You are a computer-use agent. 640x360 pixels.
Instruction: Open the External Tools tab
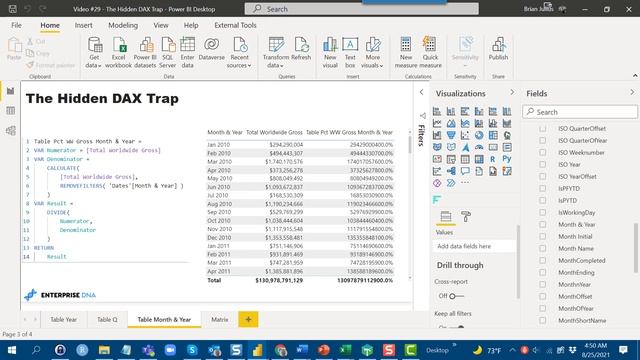(235, 25)
